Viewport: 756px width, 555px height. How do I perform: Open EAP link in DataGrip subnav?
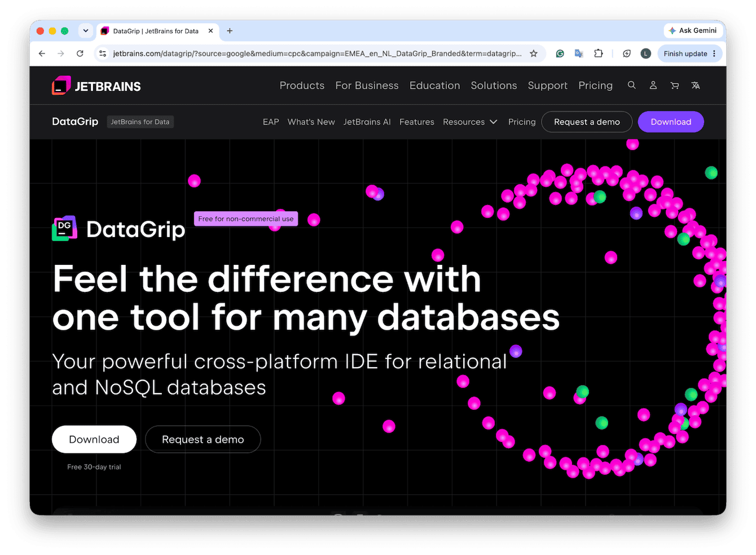(x=271, y=122)
